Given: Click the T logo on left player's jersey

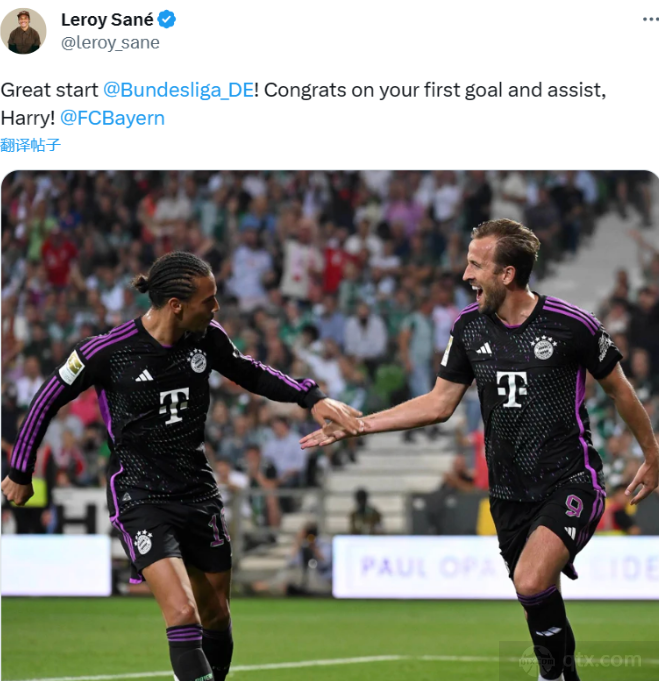Looking at the screenshot, I should click(174, 406).
